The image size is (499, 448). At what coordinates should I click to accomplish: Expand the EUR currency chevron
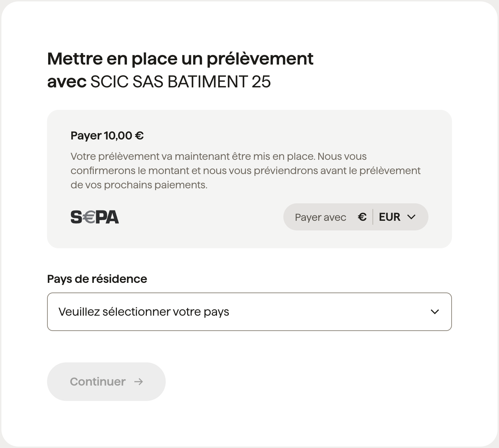(411, 217)
